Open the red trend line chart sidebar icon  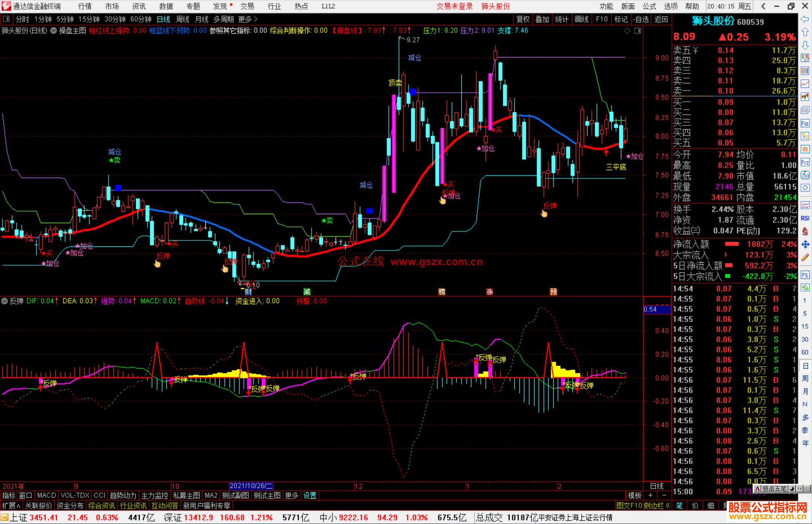805,84
